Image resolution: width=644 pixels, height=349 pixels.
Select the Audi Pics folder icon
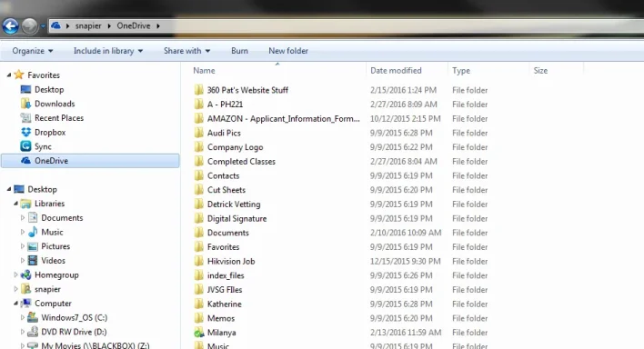[x=199, y=133]
